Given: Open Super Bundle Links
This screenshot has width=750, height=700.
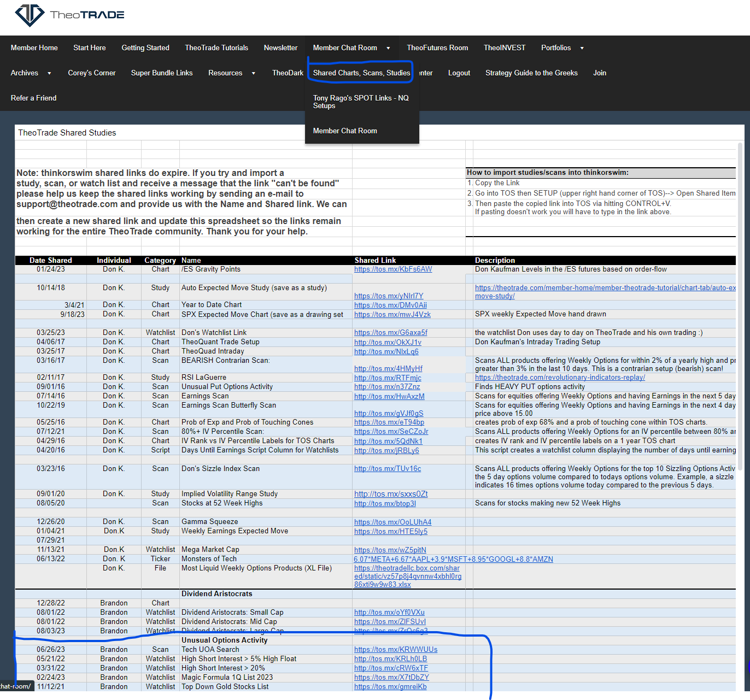Looking at the screenshot, I should coord(162,73).
